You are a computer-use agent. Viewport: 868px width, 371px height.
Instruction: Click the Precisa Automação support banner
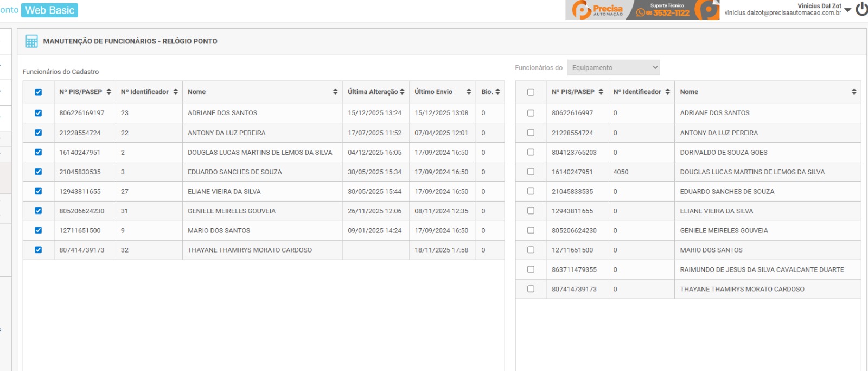click(x=642, y=10)
